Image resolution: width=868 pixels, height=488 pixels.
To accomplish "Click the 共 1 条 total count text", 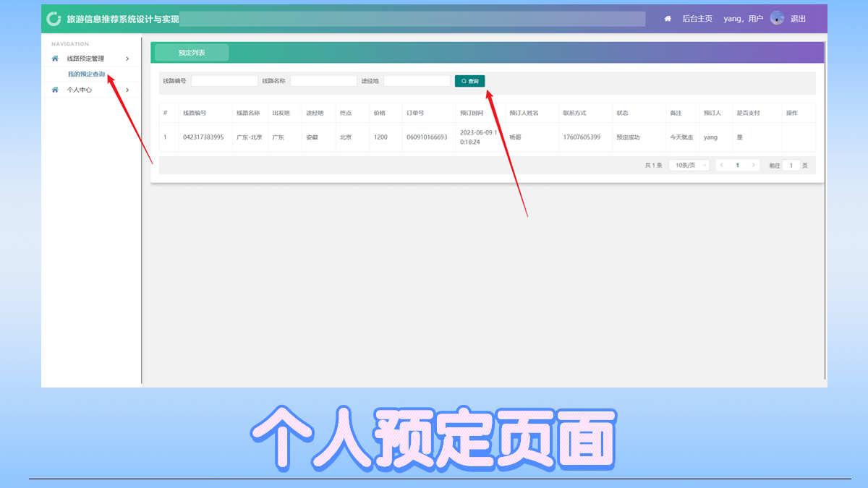I will [x=653, y=166].
